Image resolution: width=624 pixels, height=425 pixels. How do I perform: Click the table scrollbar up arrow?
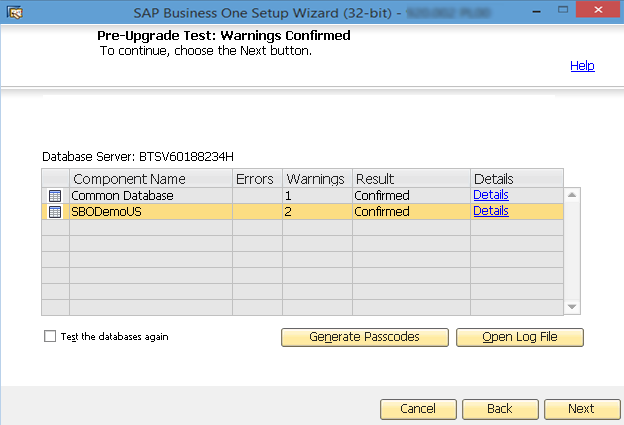[x=572, y=195]
